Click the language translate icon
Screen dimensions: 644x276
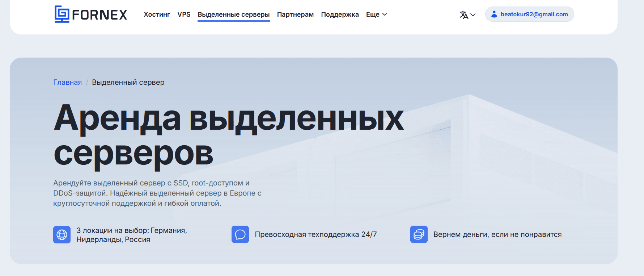464,15
